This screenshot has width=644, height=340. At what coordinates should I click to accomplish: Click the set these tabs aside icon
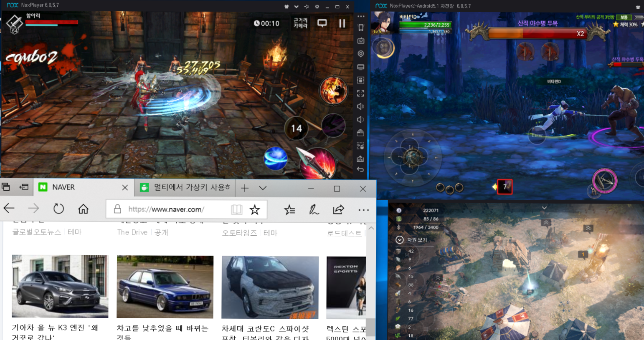pos(24,187)
